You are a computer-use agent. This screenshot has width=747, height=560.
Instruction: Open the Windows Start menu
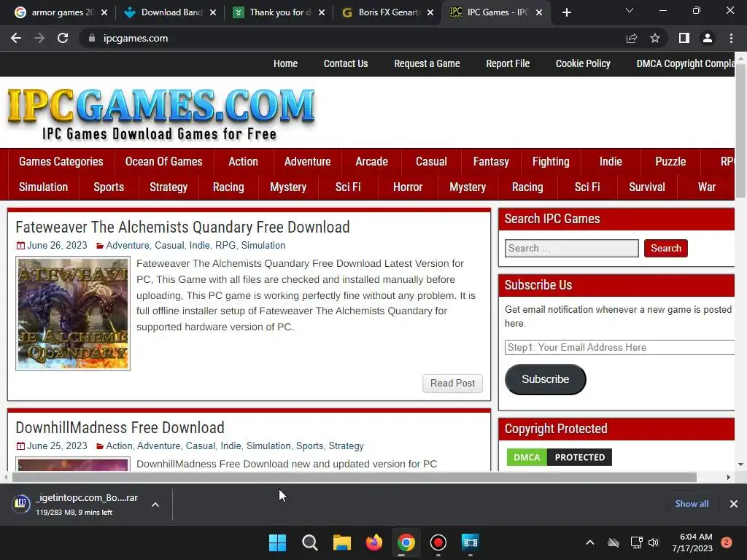[277, 542]
